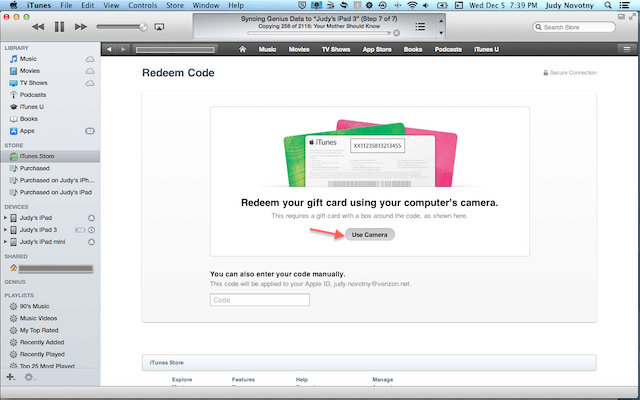Open the Podcasts store tab
The image size is (640, 400).
[x=448, y=49]
